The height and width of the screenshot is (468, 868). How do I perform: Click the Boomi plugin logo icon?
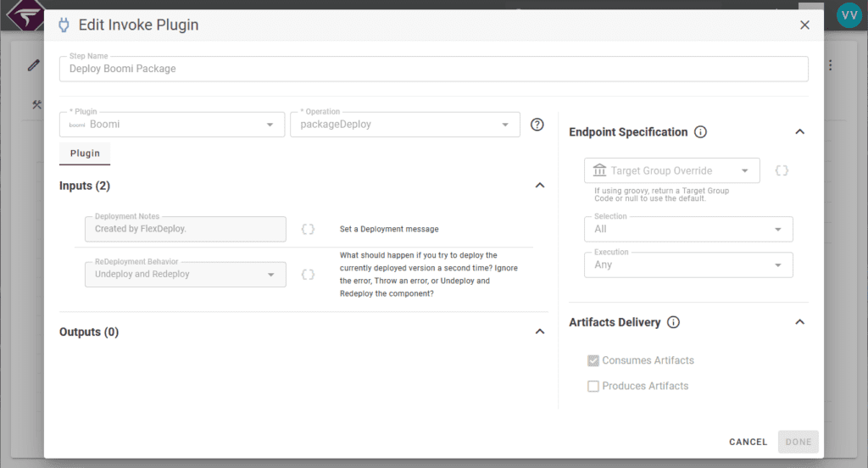point(77,125)
